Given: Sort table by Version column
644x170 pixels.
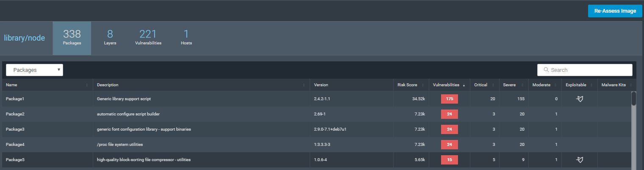Looking at the screenshot, I should pos(351,85).
